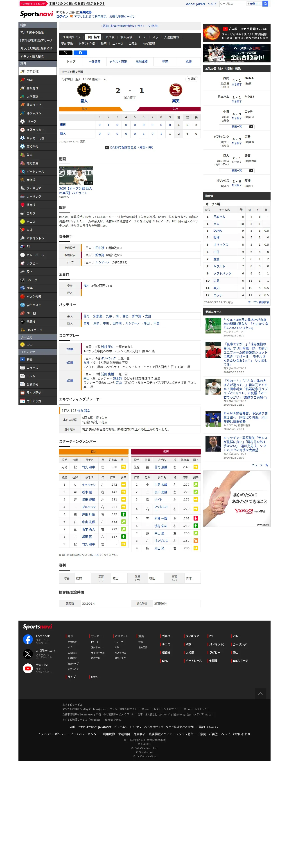Click the ニュース一覧 link
The image size is (289, 868).
260,465
